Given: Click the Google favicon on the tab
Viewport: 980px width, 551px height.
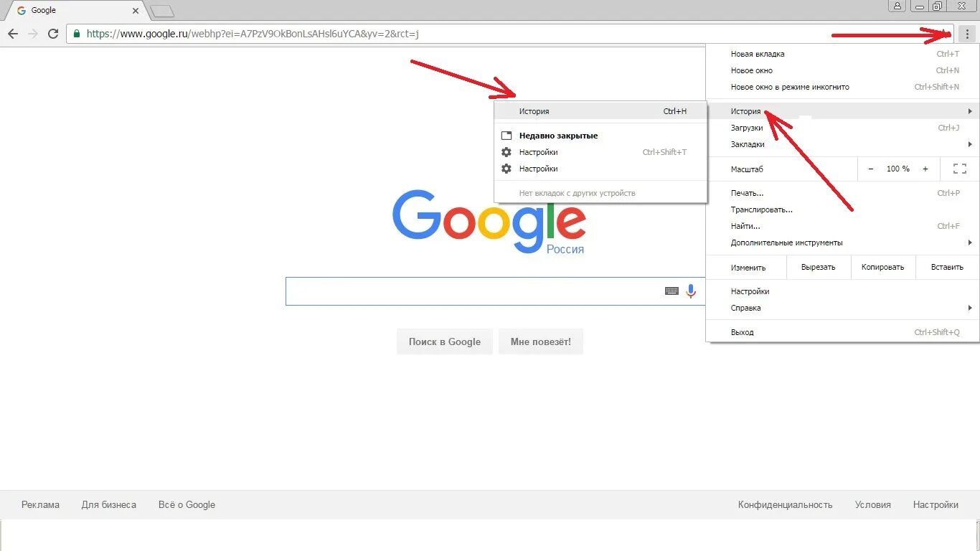Looking at the screenshot, I should point(22,11).
